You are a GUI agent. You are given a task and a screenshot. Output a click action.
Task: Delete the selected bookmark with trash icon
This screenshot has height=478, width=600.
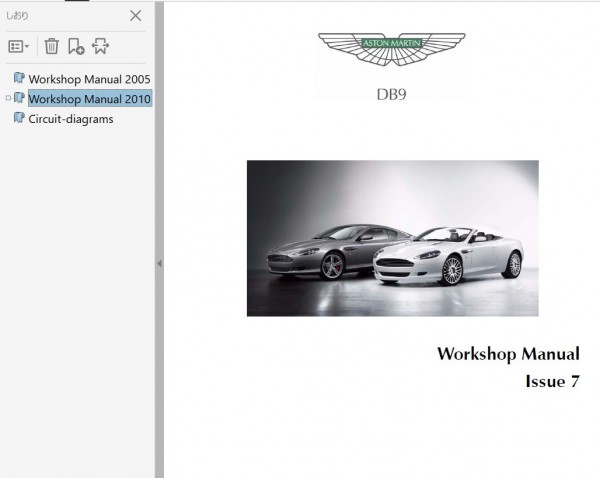tap(51, 46)
